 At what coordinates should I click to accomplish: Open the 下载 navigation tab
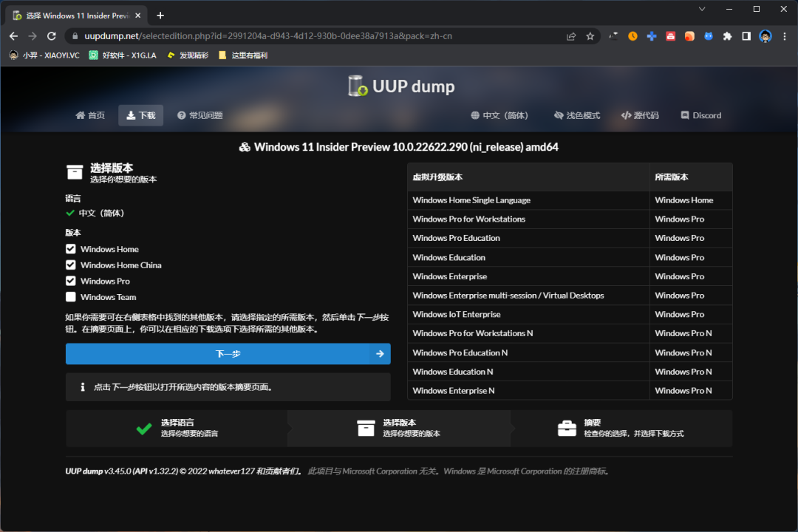pos(140,115)
